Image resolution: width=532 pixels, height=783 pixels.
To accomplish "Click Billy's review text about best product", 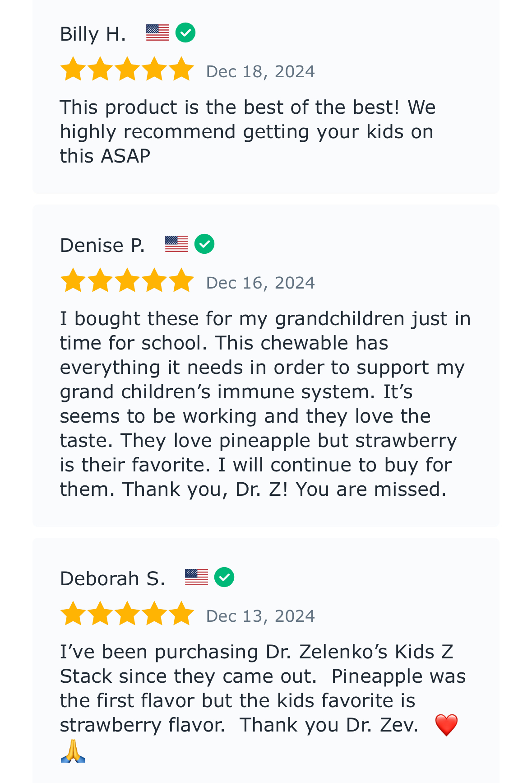I will 248,131.
